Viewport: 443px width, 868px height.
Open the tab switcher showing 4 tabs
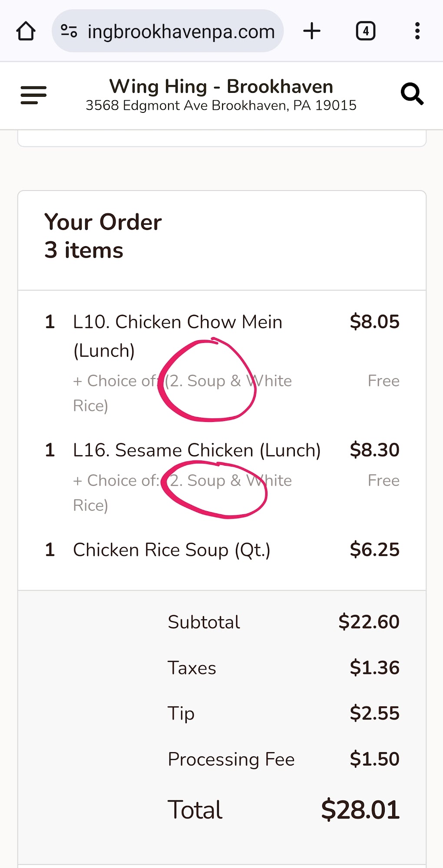tap(366, 31)
